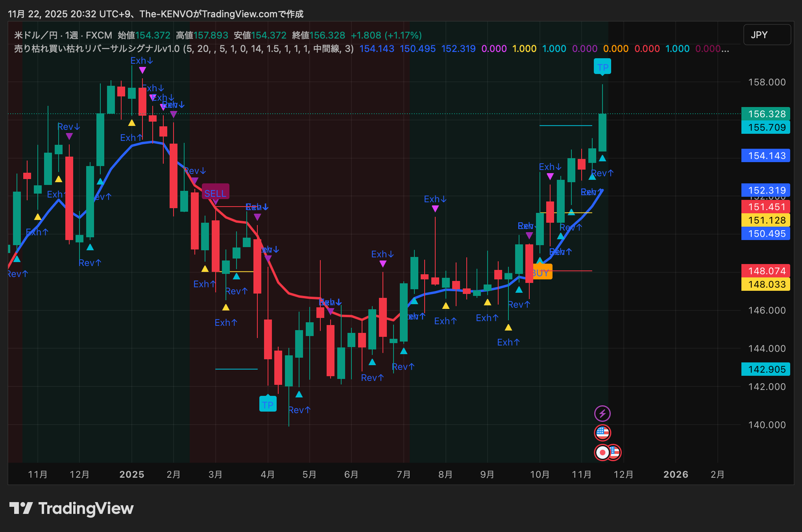Click the 売り枯れ買い枯れリバーサルシグナル indicator name
The image size is (802, 532).
[x=96, y=49]
